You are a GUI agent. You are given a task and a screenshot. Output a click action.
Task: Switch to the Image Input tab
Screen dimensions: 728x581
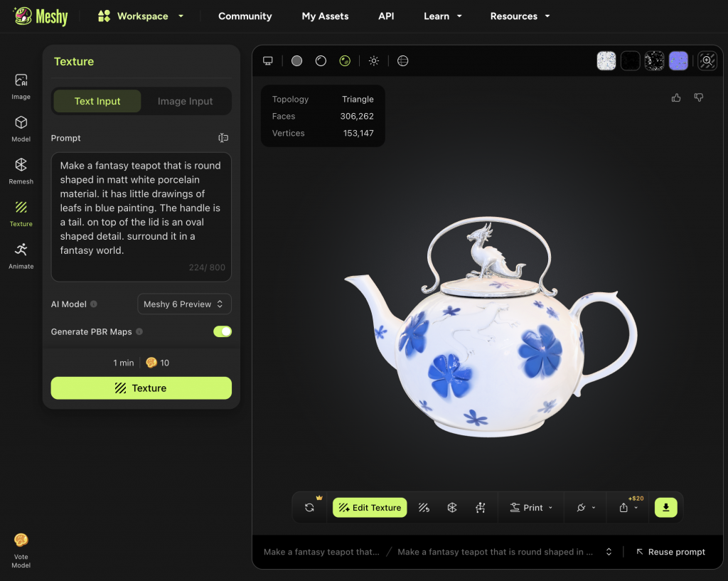[x=185, y=102]
